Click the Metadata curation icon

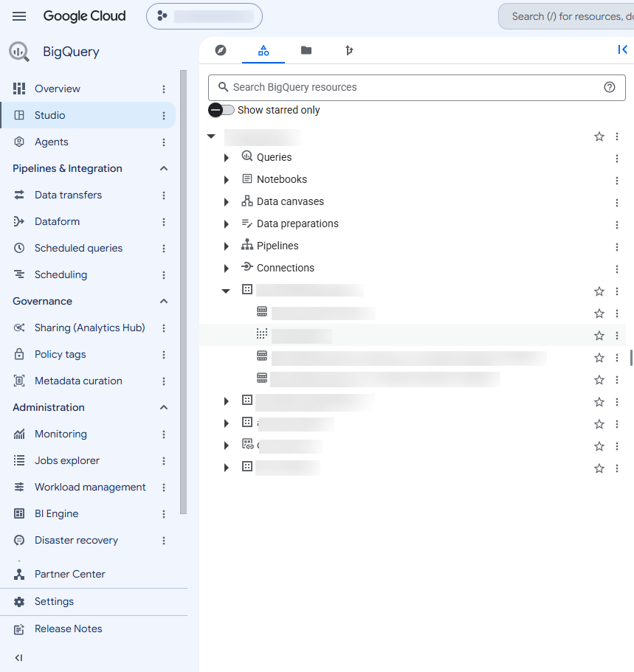19,381
